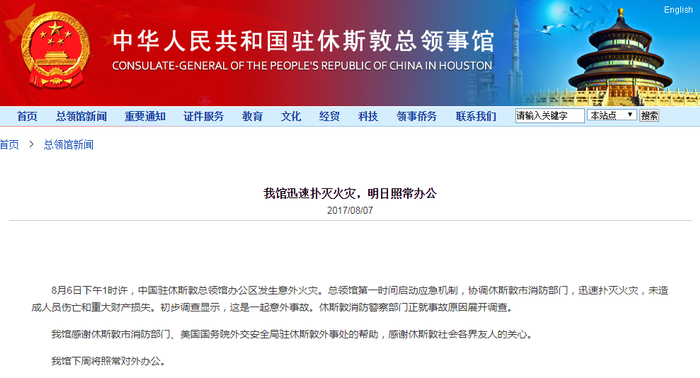This screenshot has height=378, width=700.
Task: Click the Temple of Heaven banner image
Action: coord(621,56)
